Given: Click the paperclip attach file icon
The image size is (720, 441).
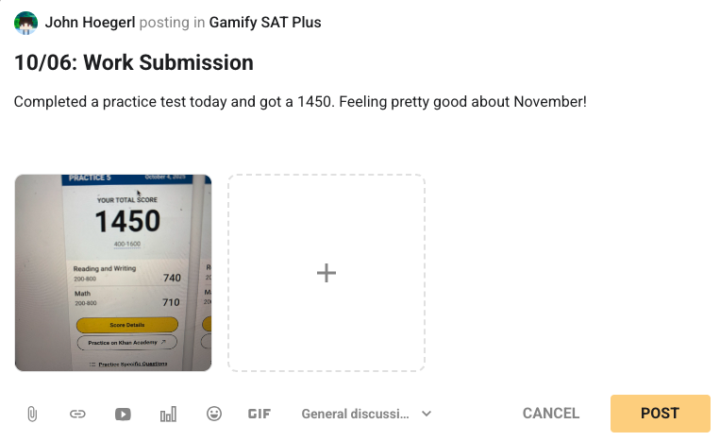Looking at the screenshot, I should [32, 413].
